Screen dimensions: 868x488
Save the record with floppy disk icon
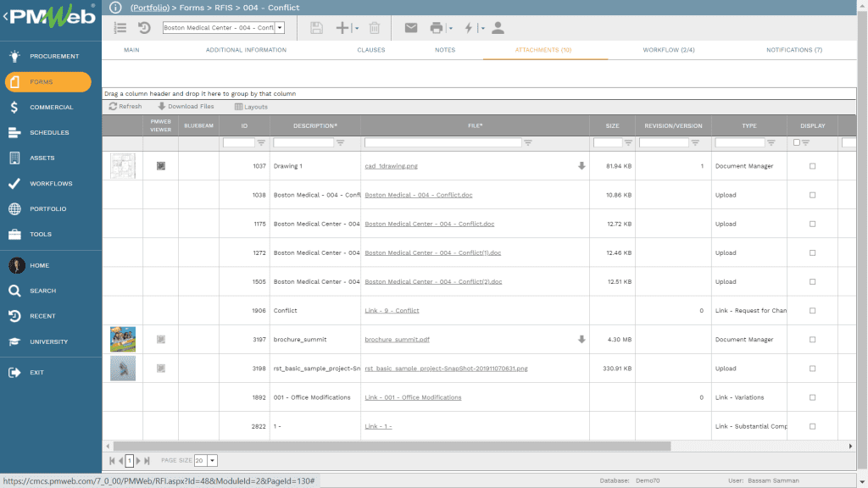[x=316, y=28]
